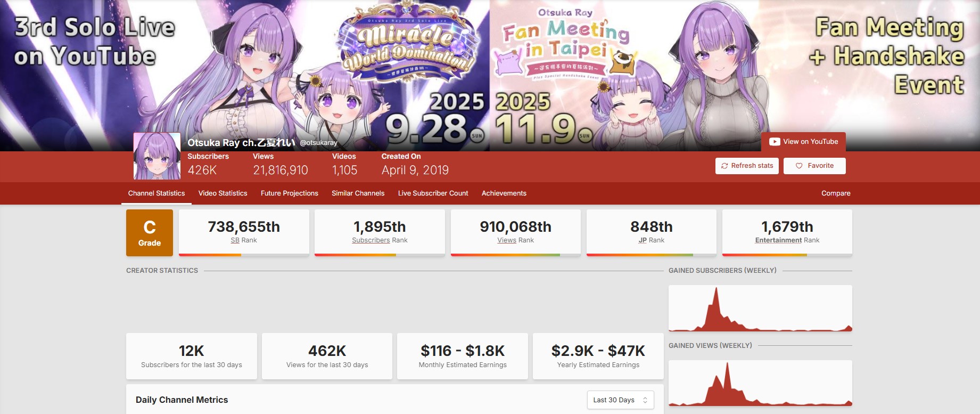The image size is (980, 414).
Task: Go to the Similar Channels tab
Action: point(358,193)
